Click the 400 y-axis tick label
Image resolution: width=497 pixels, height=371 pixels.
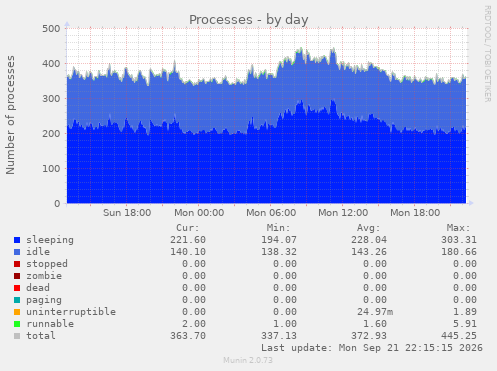click(x=51, y=64)
